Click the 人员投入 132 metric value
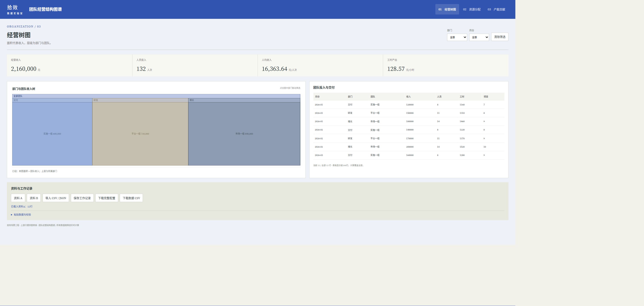This screenshot has height=306, width=644. 141,69
